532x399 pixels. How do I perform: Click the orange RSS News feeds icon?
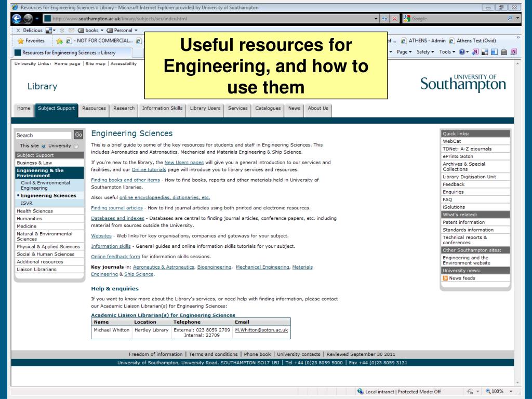point(445,278)
